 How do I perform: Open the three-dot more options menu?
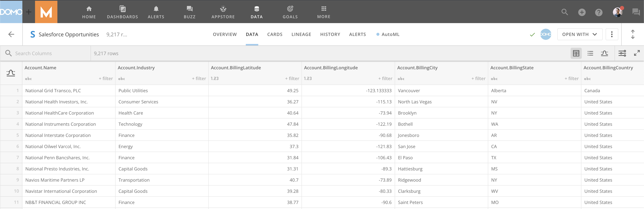[x=612, y=34]
